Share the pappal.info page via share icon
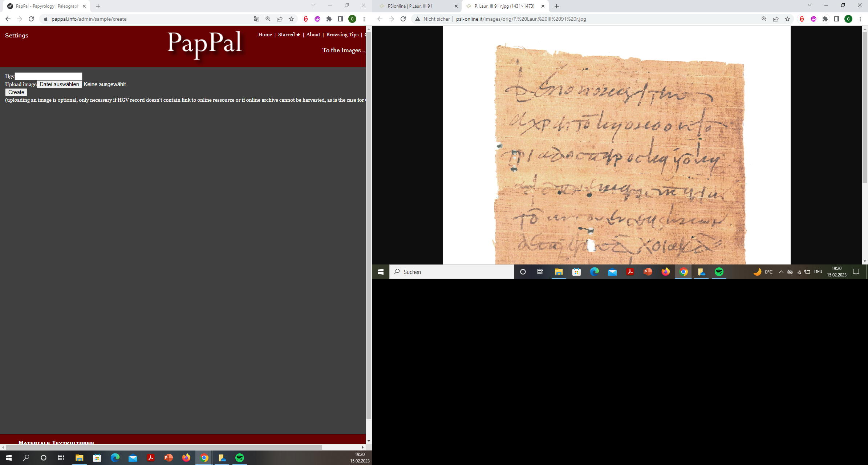The height and width of the screenshot is (465, 868). click(x=280, y=19)
